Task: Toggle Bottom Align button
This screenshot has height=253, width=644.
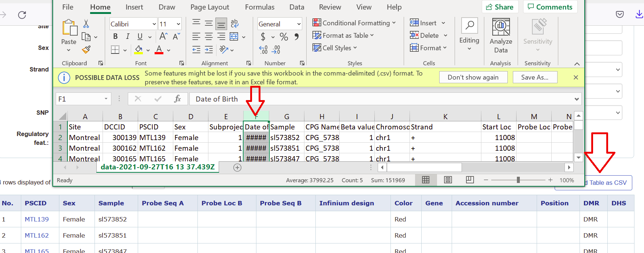Action: tap(221, 23)
